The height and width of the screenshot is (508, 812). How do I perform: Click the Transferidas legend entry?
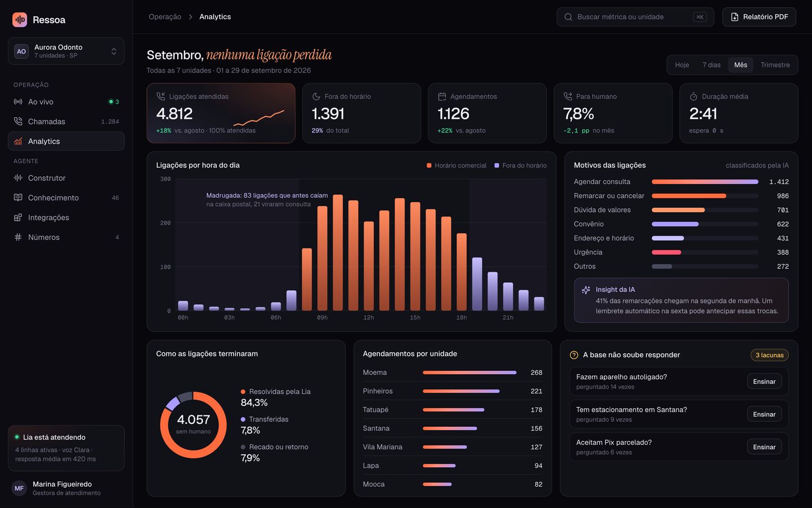pos(264,424)
